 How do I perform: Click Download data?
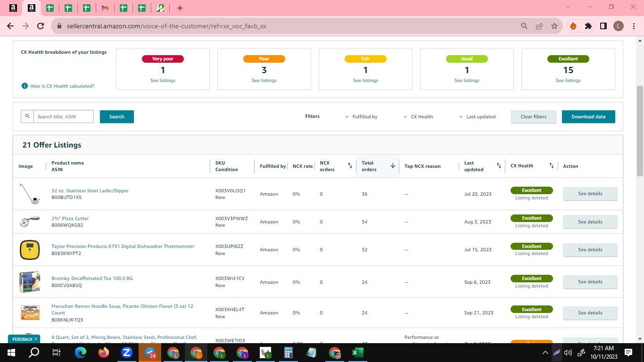click(x=588, y=116)
